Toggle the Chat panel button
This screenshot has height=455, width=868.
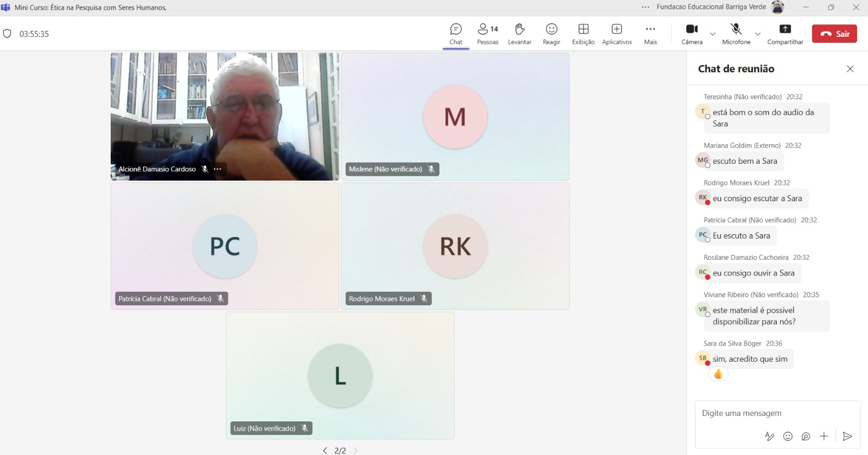[x=456, y=34]
